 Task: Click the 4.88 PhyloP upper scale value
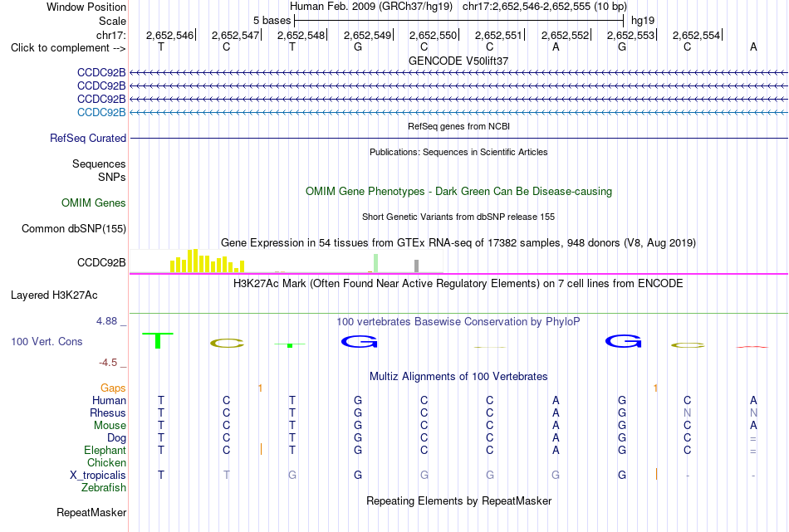(106, 321)
